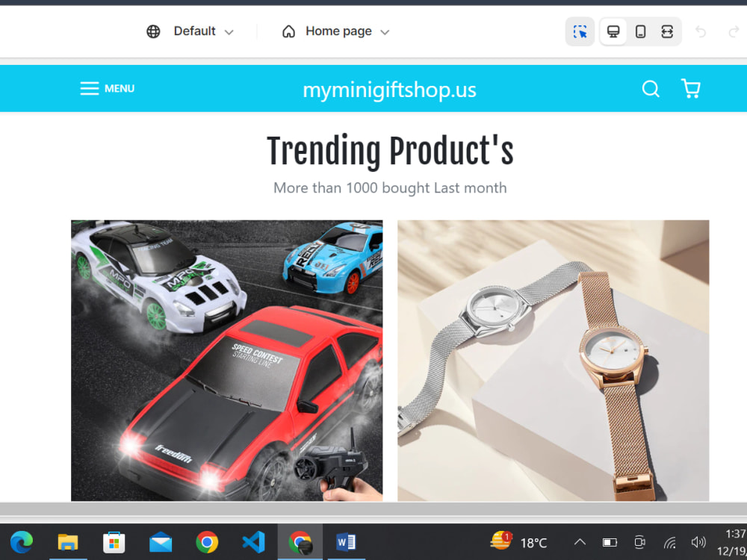The width and height of the screenshot is (747, 560).
Task: Open the Home page template dropdown
Action: click(347, 31)
